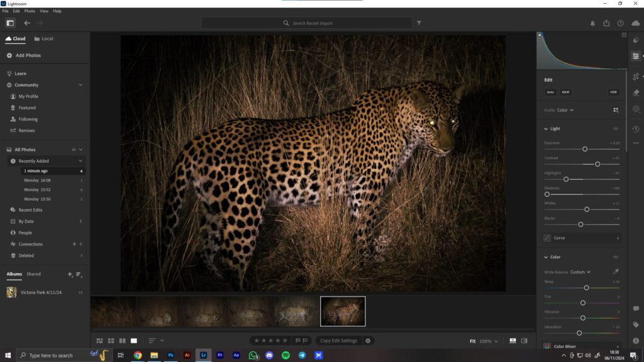Open Copy Edit Settings gear
The image size is (644, 362).
[368, 341]
